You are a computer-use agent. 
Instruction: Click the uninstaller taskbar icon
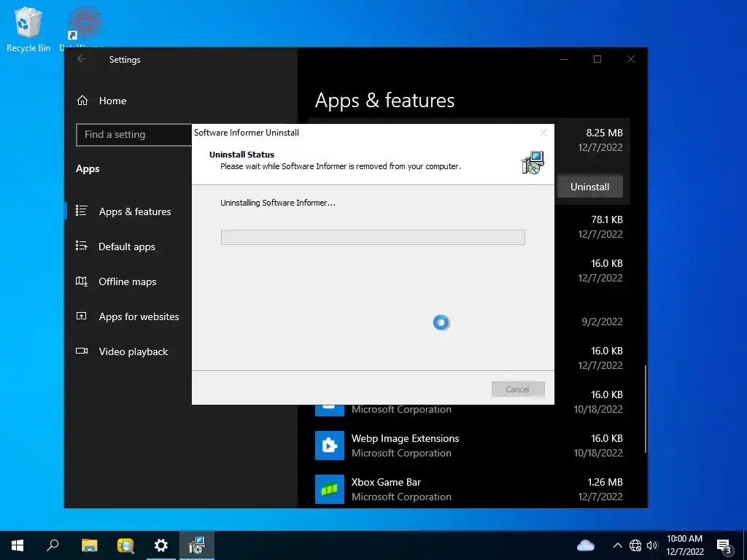(x=196, y=545)
